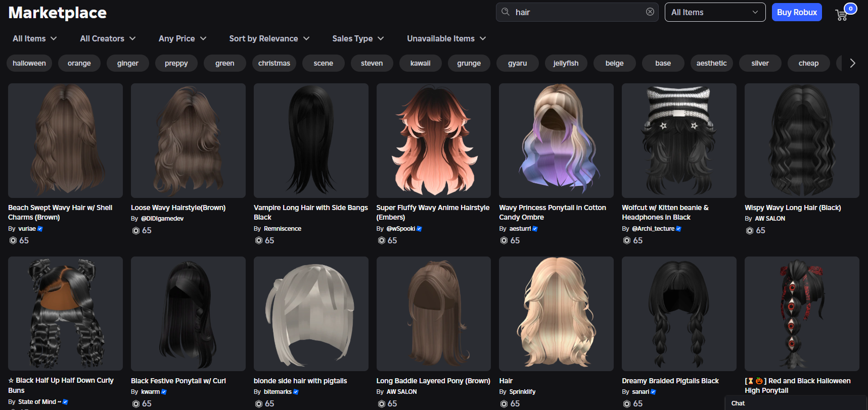Click kwarm verified badge icon
This screenshot has width=868, height=410.
point(164,392)
